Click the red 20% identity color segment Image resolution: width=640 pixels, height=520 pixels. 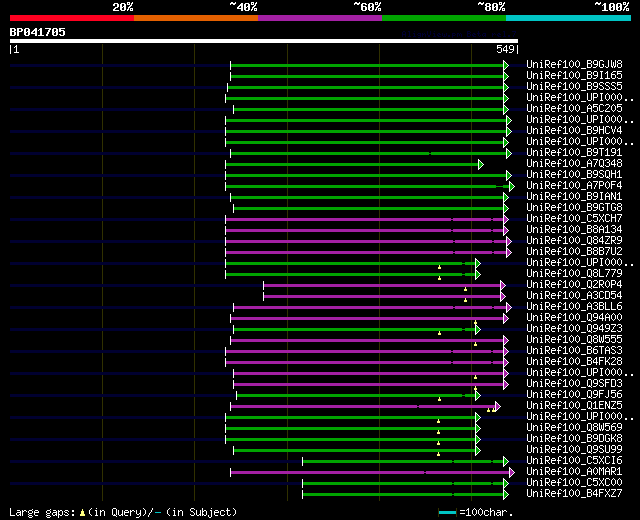[72, 18]
